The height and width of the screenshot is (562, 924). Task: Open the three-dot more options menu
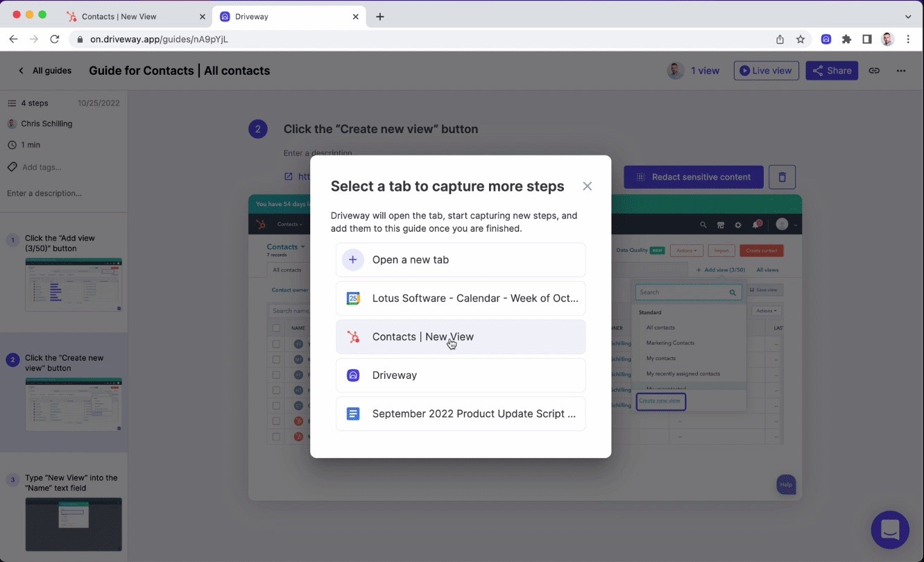point(901,71)
